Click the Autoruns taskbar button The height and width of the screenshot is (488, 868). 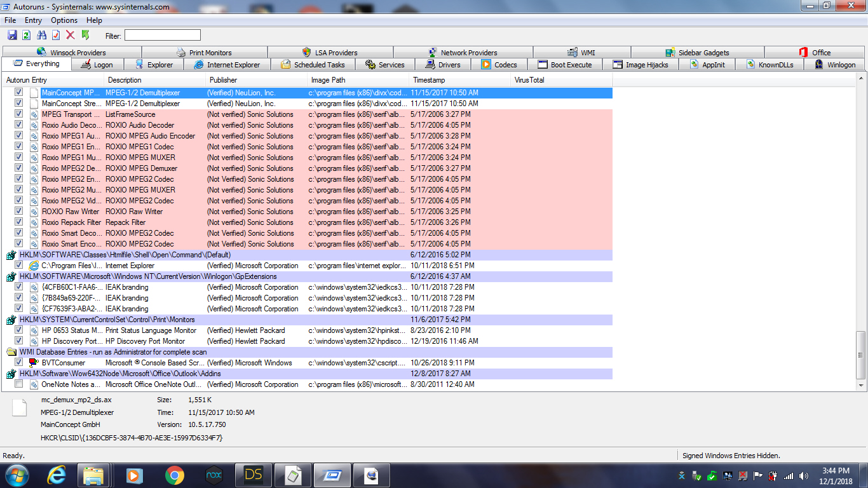[x=332, y=475]
